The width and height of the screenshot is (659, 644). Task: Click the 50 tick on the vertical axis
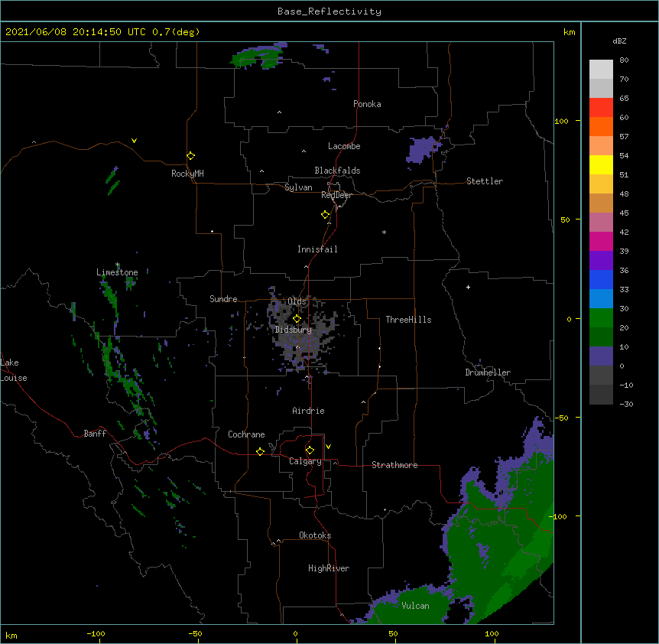click(x=565, y=220)
